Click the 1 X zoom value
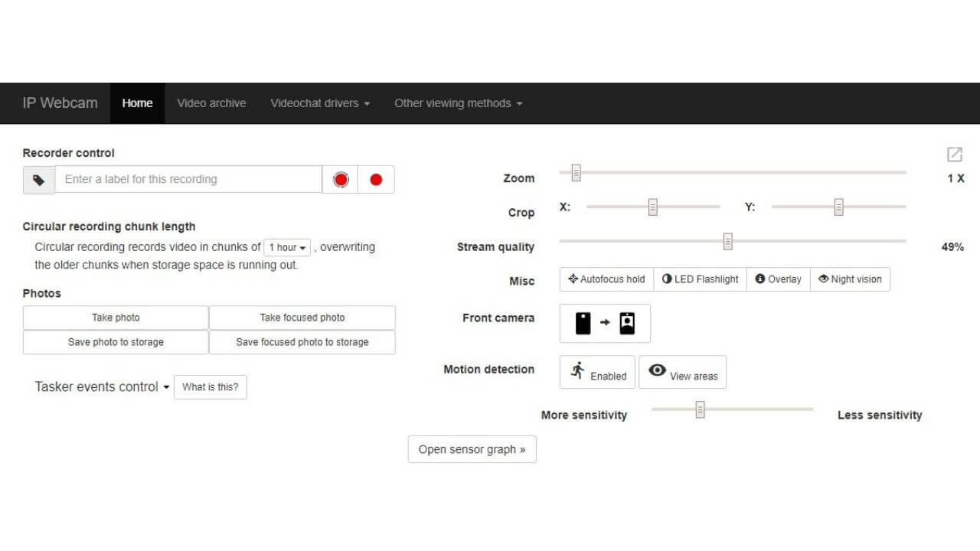This screenshot has height=551, width=980. coord(955,178)
